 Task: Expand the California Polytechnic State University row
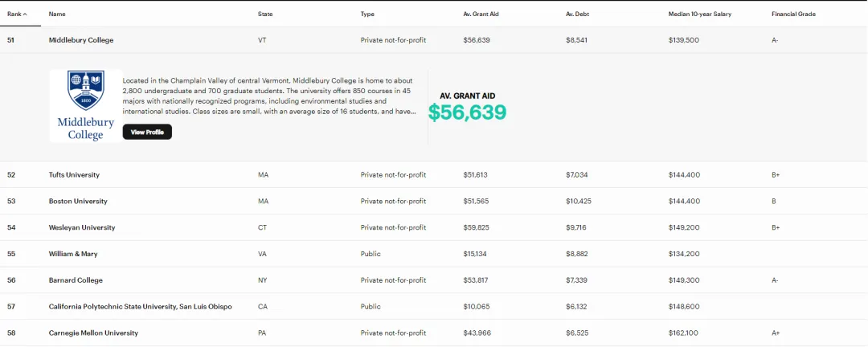tap(140, 307)
